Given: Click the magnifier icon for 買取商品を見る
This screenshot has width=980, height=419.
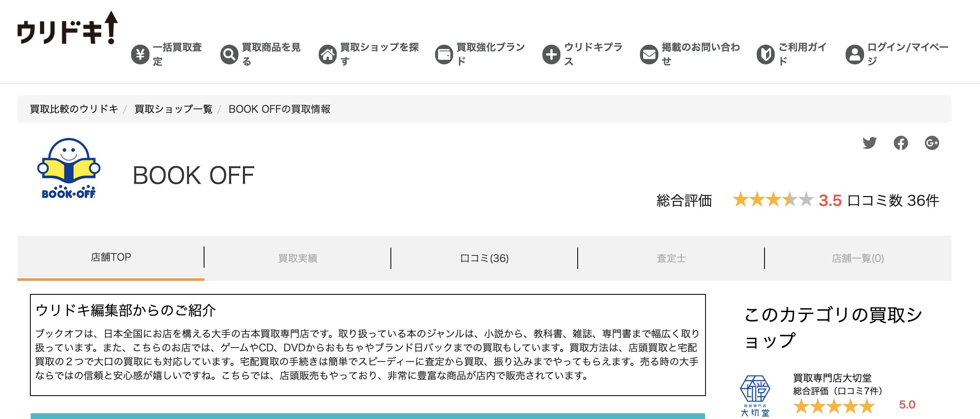Looking at the screenshot, I should pos(229,55).
